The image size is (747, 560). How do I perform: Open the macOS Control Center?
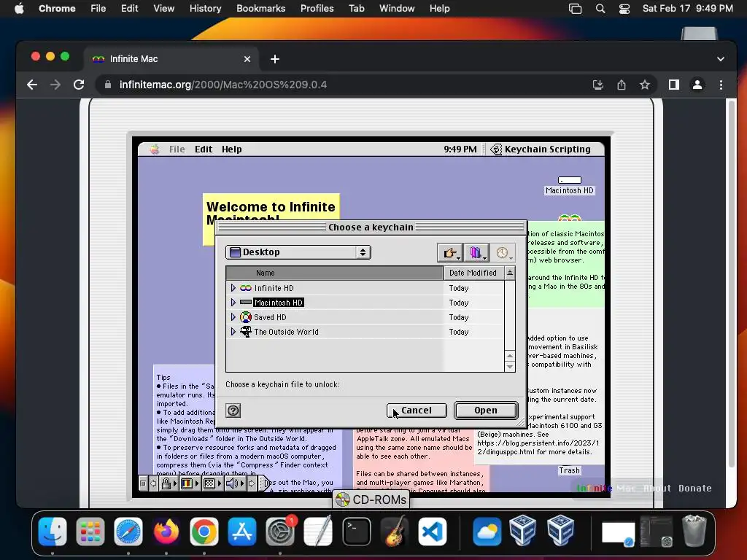(624, 9)
